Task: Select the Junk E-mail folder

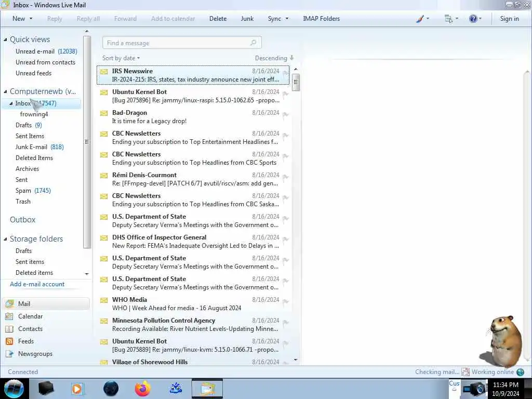Action: (x=39, y=147)
